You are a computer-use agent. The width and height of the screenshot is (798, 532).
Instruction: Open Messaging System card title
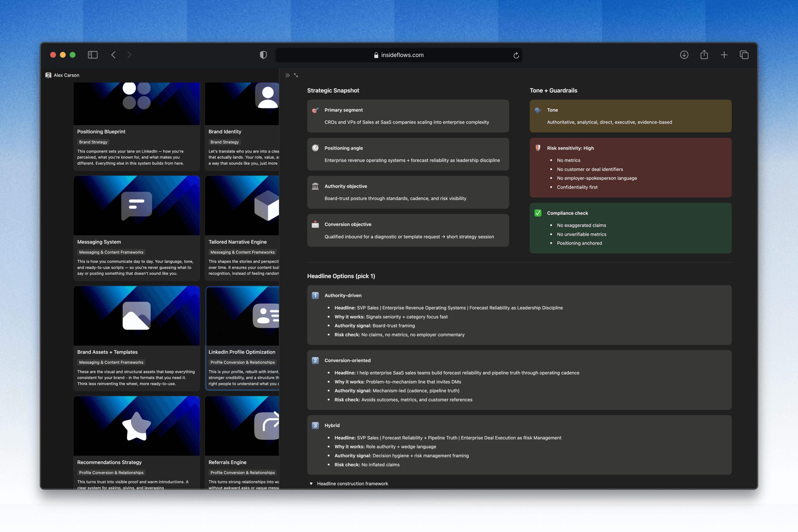click(99, 242)
